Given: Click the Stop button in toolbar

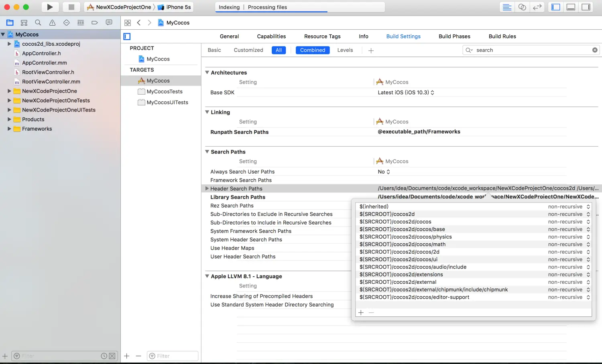Looking at the screenshot, I should [71, 7].
